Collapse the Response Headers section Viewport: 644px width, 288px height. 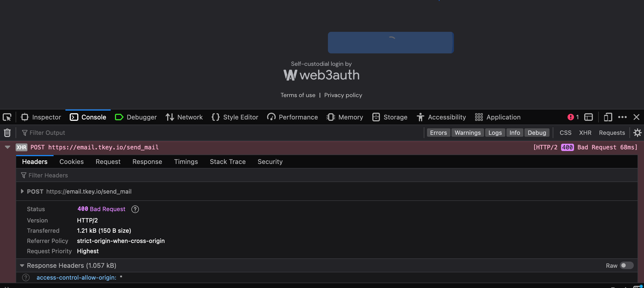click(x=22, y=265)
